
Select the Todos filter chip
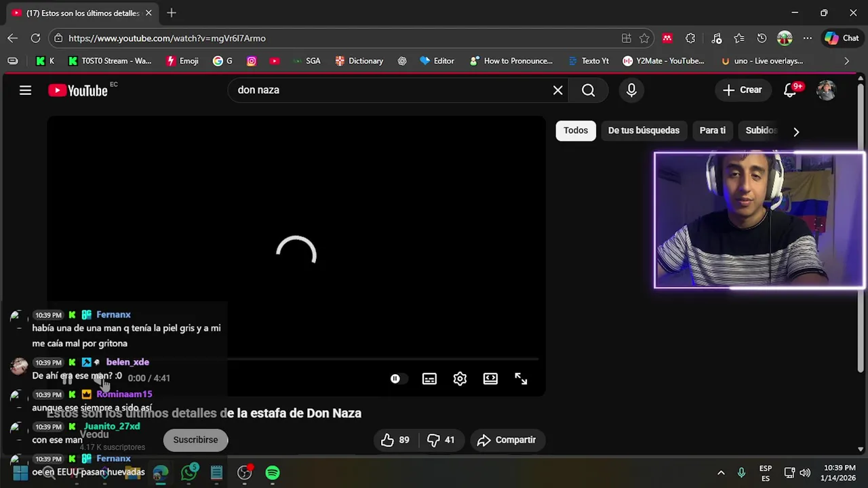tap(576, 131)
